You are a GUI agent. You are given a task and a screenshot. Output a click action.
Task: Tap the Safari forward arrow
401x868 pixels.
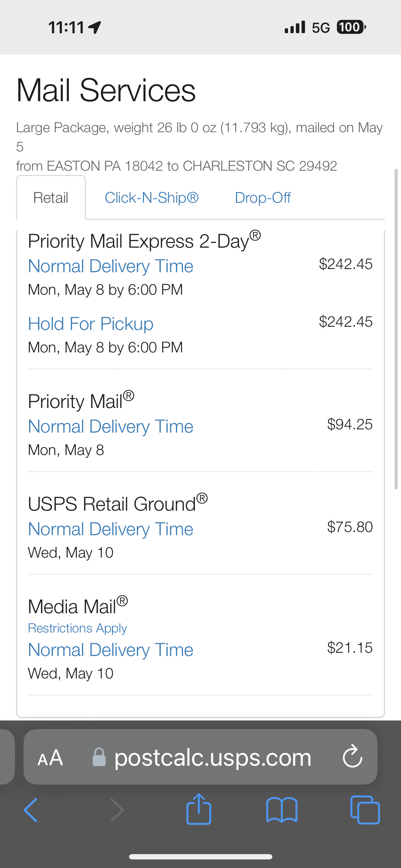point(117,810)
